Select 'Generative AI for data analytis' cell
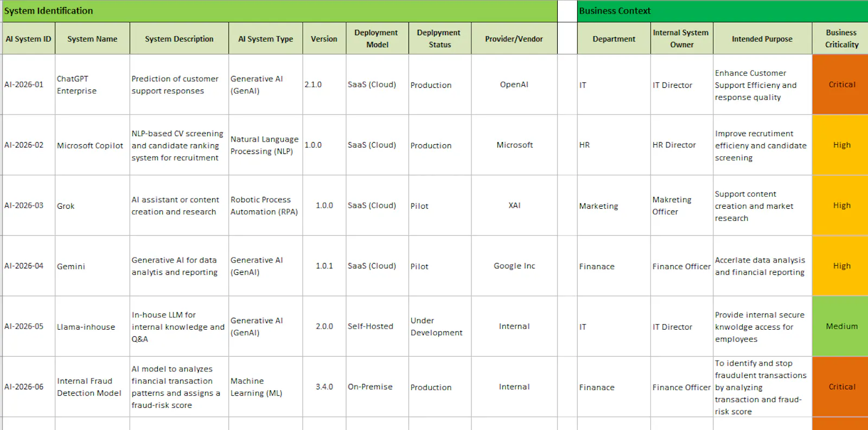This screenshot has height=430, width=868. 179,266
